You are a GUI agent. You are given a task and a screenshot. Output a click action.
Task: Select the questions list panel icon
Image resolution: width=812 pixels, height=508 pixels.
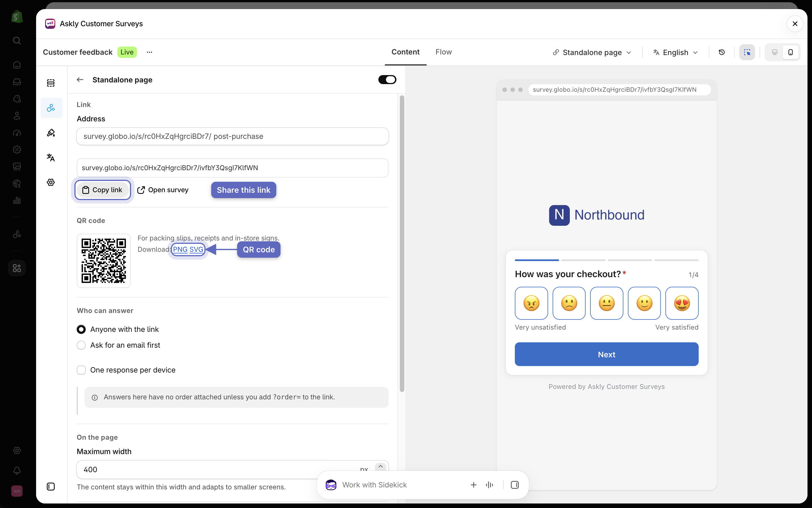pos(51,83)
